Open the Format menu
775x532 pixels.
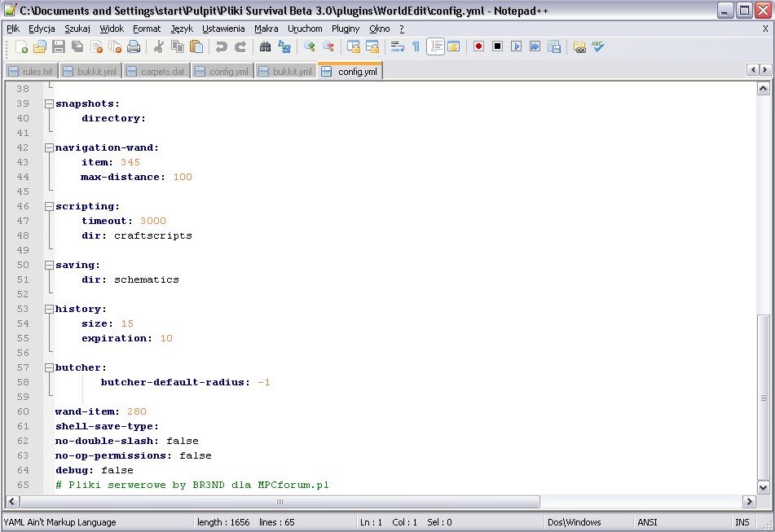click(x=147, y=29)
